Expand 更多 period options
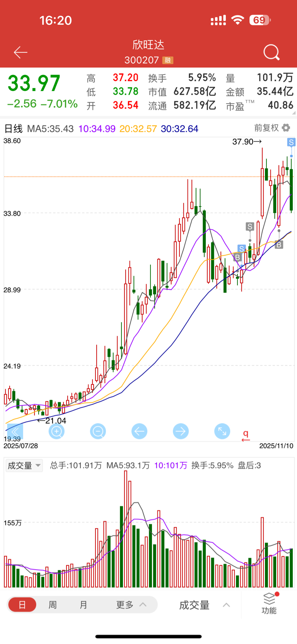The image size is (297, 644). coord(131,605)
